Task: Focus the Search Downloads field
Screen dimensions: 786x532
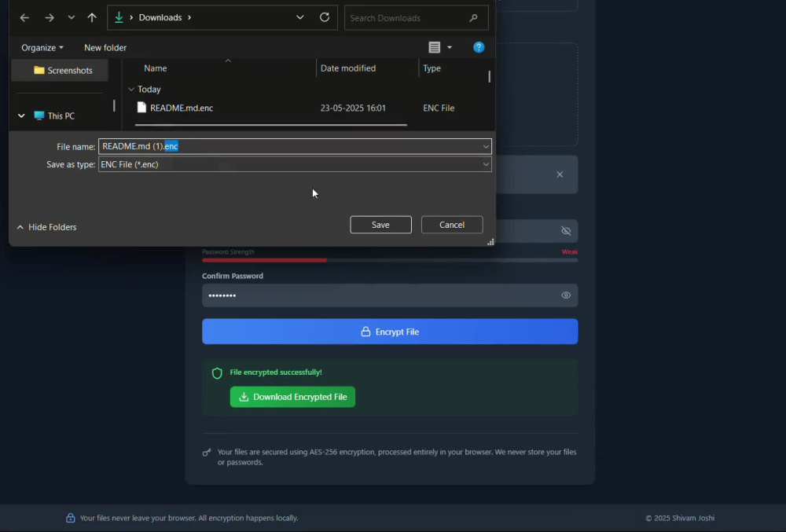Action: (x=416, y=18)
